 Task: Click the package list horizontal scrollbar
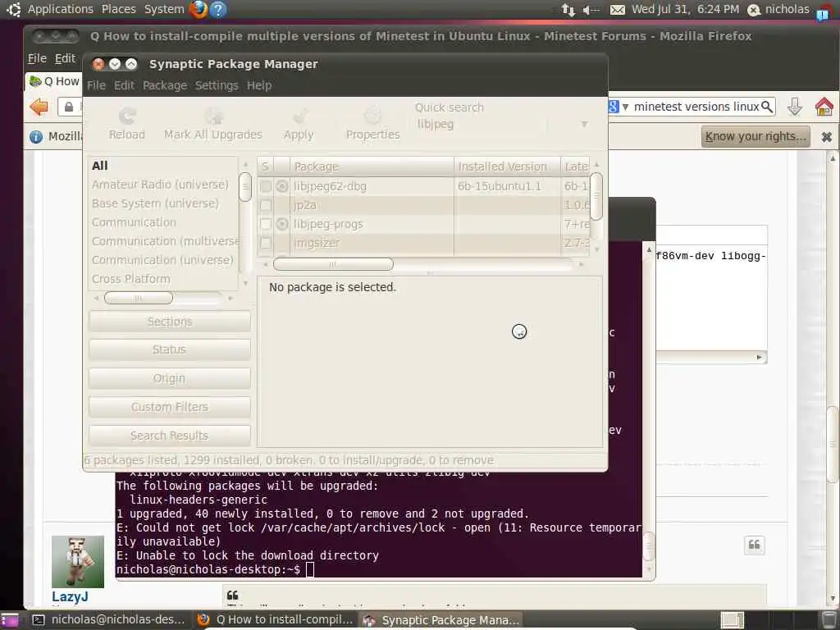333,264
